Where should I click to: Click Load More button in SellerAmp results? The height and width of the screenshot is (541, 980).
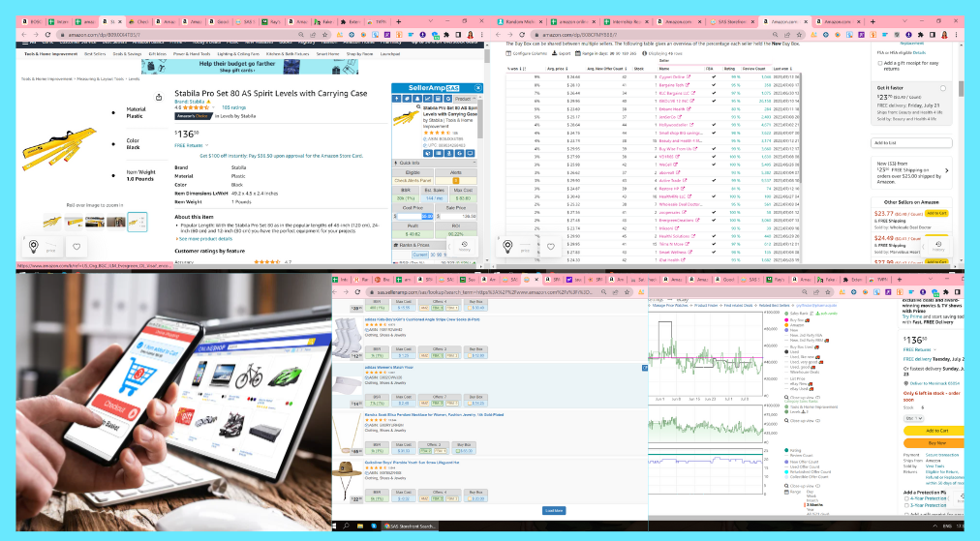[x=554, y=510]
